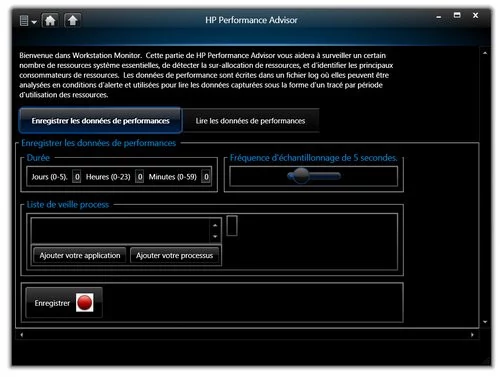Screen dimensions: 500x377
Task: Go to the Home screen icon
Action: (50, 21)
